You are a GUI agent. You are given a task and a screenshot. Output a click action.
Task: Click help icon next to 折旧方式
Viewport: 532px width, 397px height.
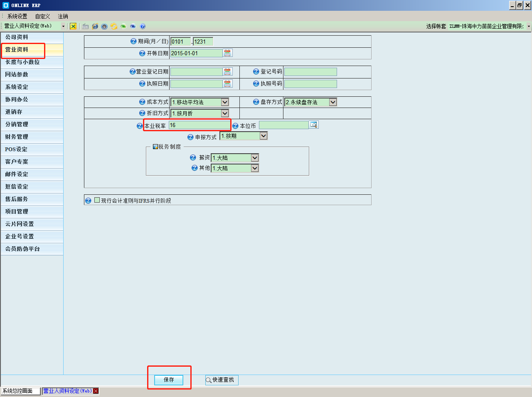pyautogui.click(x=142, y=113)
